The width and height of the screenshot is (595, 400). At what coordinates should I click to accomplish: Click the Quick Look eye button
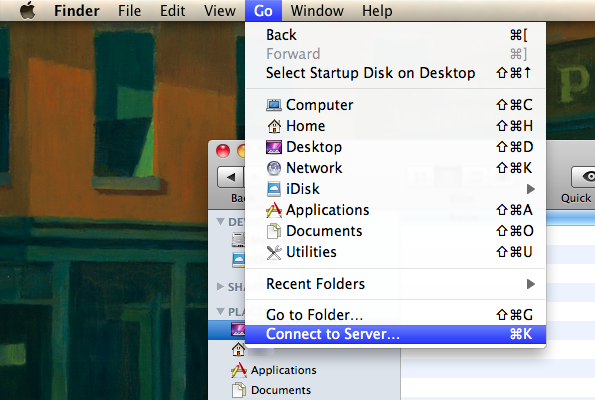pos(584,177)
